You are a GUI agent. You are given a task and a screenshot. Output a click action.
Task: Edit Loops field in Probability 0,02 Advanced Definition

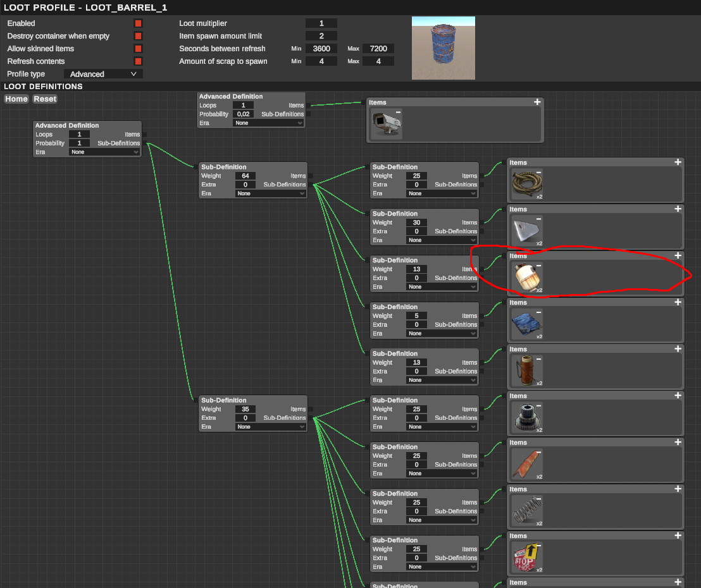pos(243,106)
